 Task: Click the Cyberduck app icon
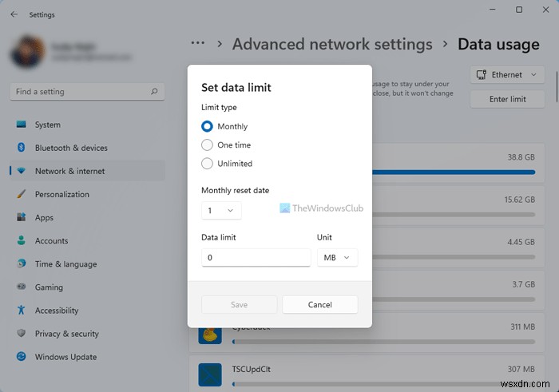tap(210, 335)
